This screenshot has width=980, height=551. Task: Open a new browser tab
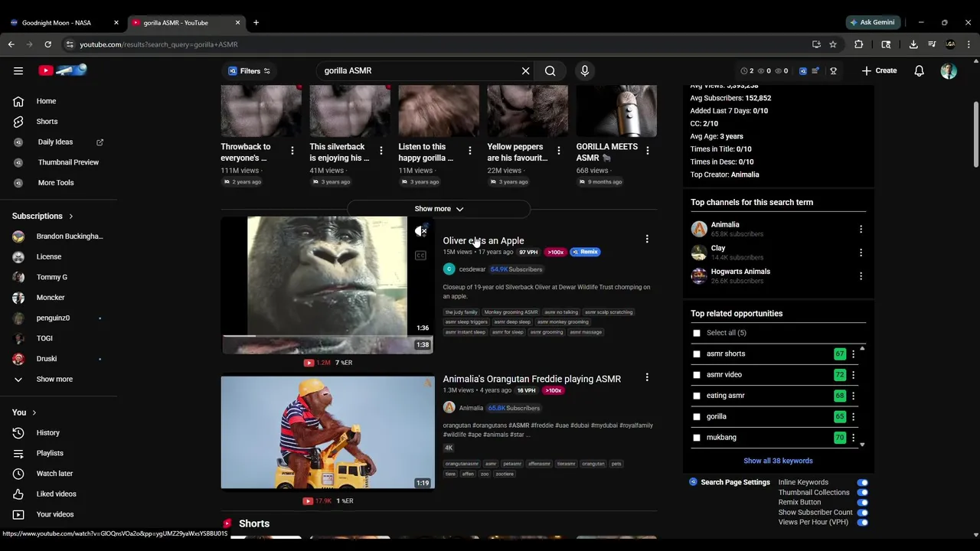tap(256, 23)
